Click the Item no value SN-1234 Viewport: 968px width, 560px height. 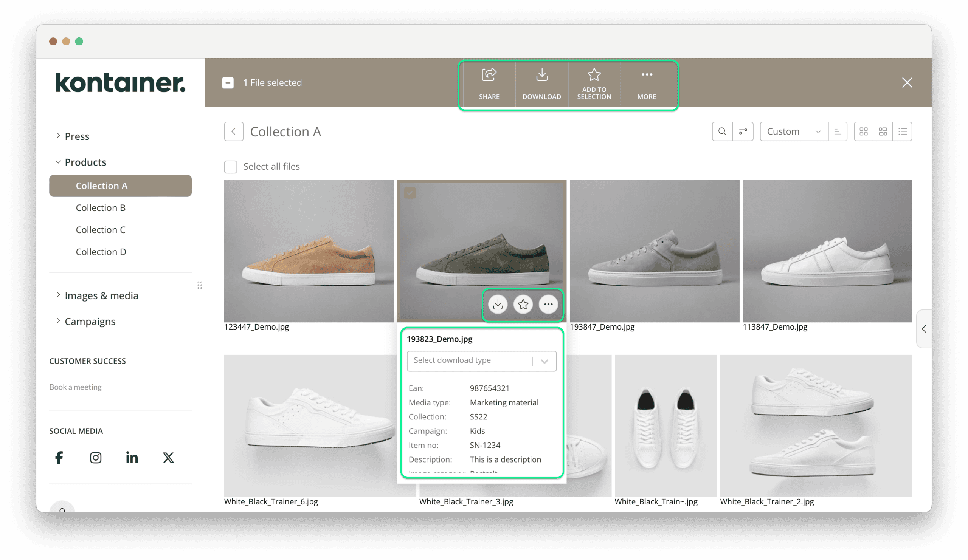(485, 445)
